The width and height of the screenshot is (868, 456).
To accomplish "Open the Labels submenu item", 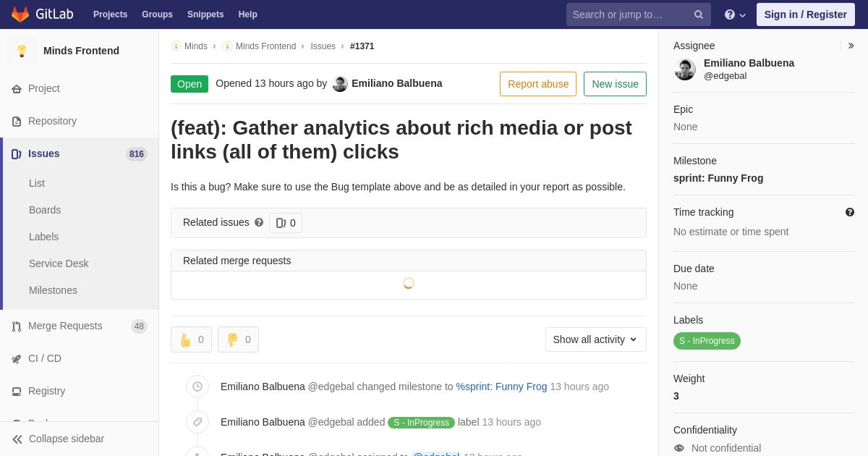I will pyautogui.click(x=43, y=237).
